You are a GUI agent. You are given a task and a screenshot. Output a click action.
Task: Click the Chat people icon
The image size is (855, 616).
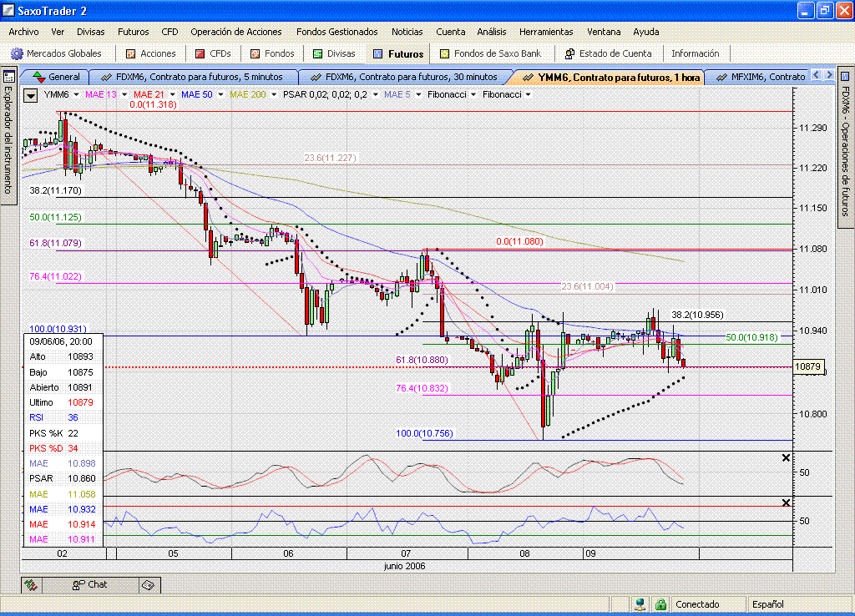coord(78,585)
